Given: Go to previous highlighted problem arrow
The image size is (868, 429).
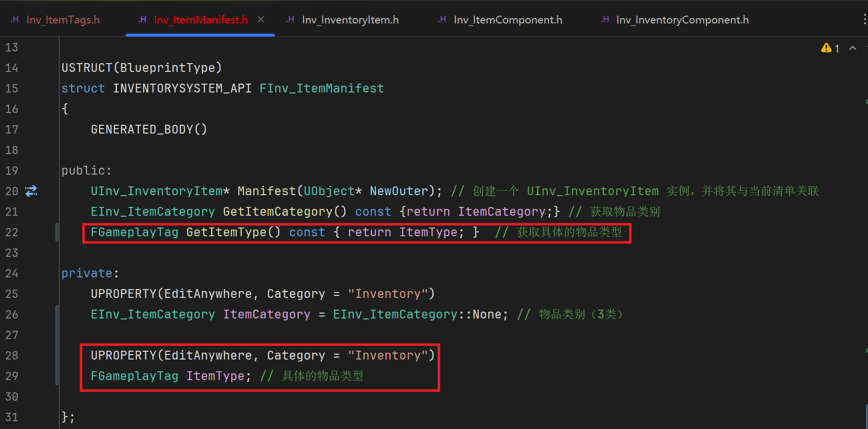Looking at the screenshot, I should pos(853,48).
